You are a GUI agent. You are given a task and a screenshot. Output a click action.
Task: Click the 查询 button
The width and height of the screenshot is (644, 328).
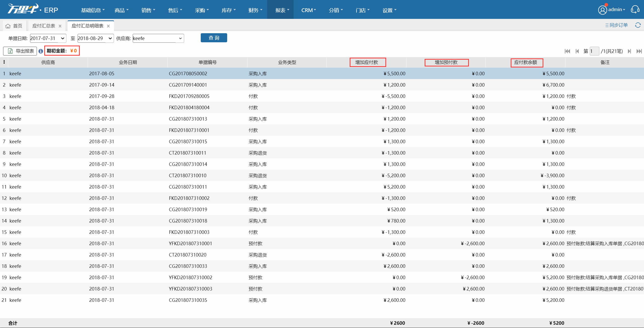point(214,38)
